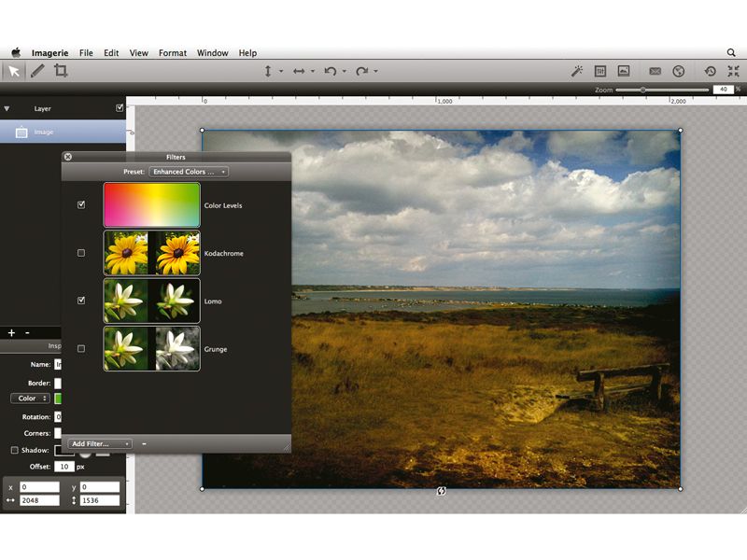Open the Add Filter dropdown

[x=98, y=444]
